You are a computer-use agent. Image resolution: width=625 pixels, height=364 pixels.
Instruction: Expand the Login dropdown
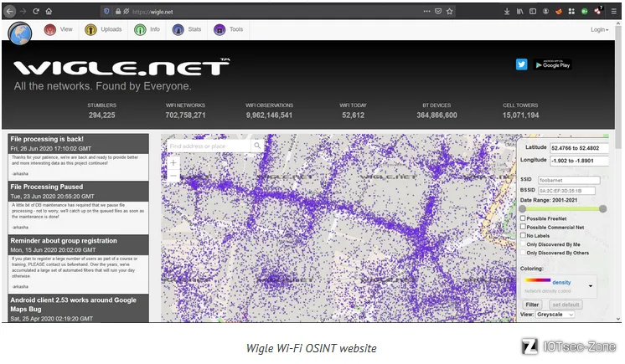click(600, 30)
